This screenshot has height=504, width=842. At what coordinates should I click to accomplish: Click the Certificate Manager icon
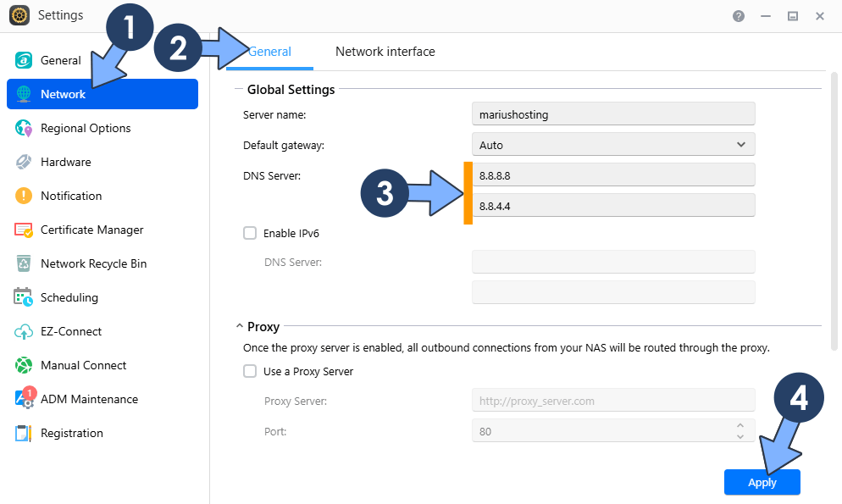(23, 230)
